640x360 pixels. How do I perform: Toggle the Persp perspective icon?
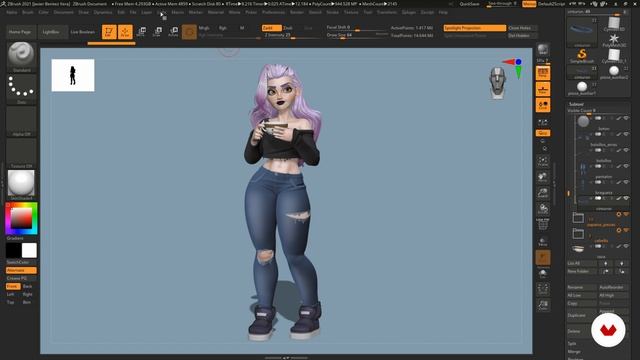tap(542, 73)
